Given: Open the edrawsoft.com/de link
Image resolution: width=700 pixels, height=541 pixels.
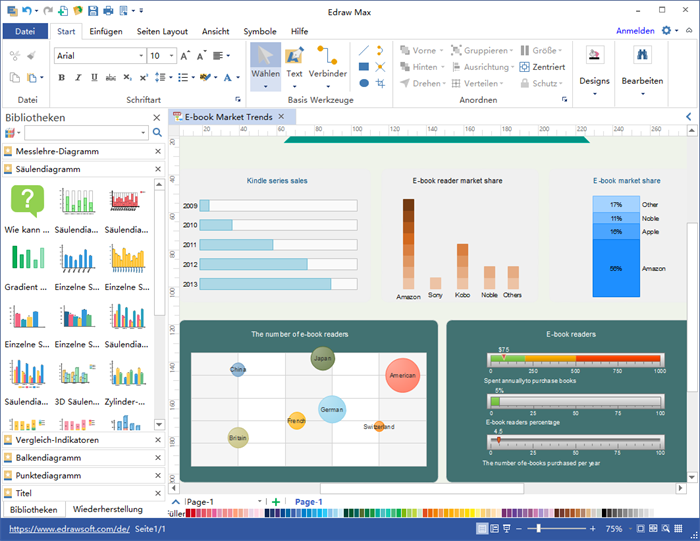Looking at the screenshot, I should pos(69,529).
